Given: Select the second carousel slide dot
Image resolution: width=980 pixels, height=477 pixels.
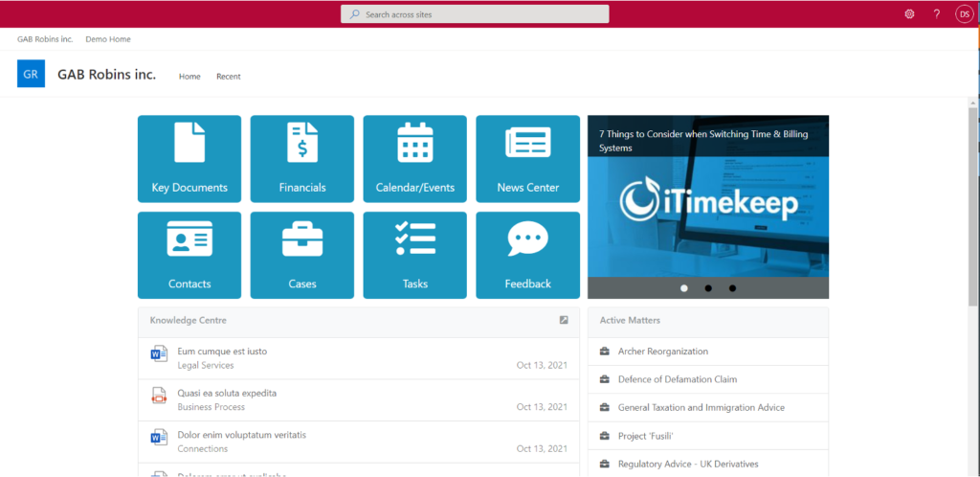Looking at the screenshot, I should 708,287.
